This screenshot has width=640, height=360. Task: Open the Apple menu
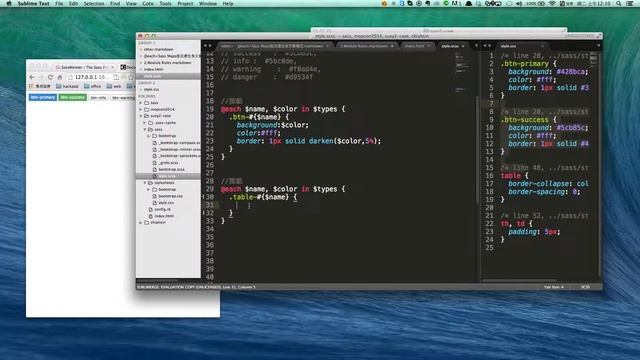pos(9,3)
